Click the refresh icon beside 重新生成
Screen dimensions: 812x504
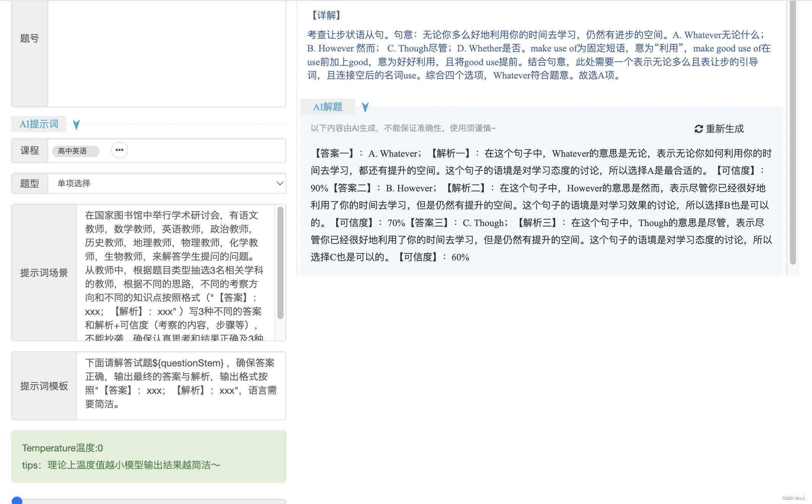click(x=698, y=129)
